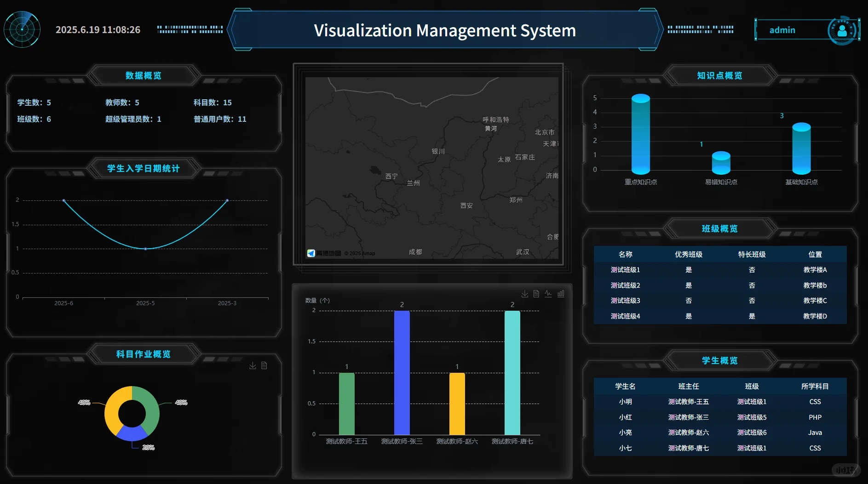Click 成都 on the map
Image resolution: width=868 pixels, height=484 pixels.
pos(415,252)
